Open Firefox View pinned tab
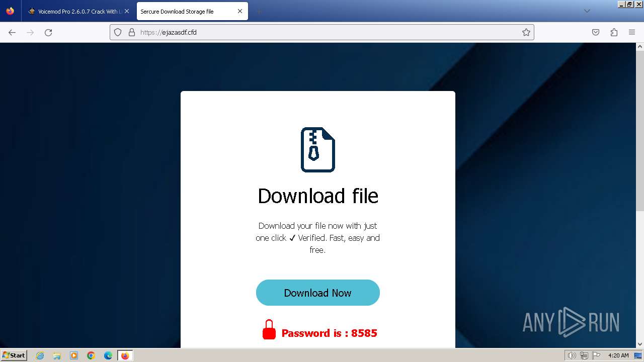The width and height of the screenshot is (644, 362). (10, 11)
